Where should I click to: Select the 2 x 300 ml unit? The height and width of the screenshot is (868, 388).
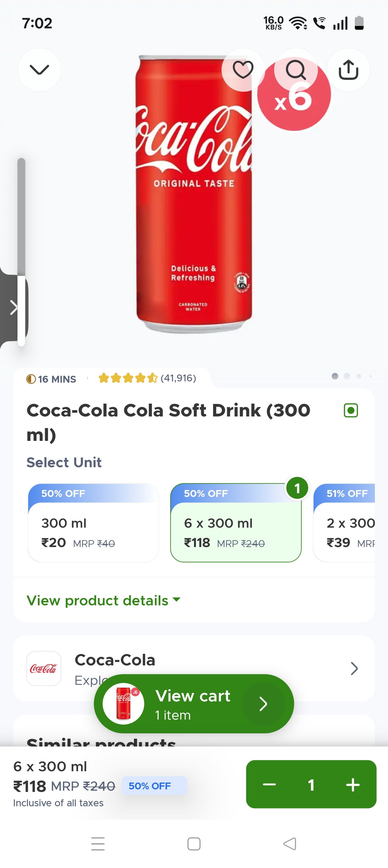click(x=347, y=523)
